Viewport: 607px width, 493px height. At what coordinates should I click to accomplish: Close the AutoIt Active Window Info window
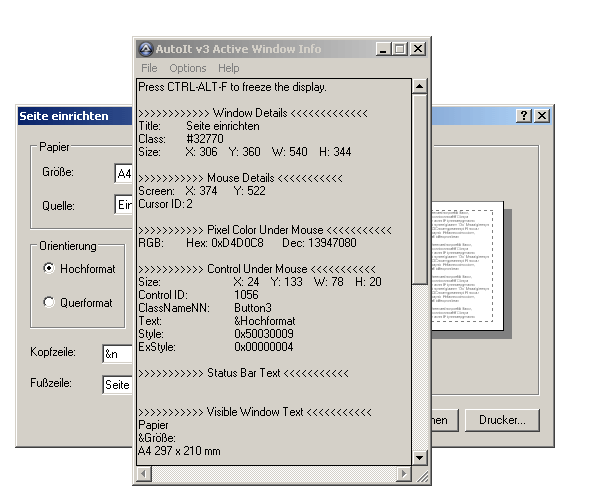click(418, 48)
